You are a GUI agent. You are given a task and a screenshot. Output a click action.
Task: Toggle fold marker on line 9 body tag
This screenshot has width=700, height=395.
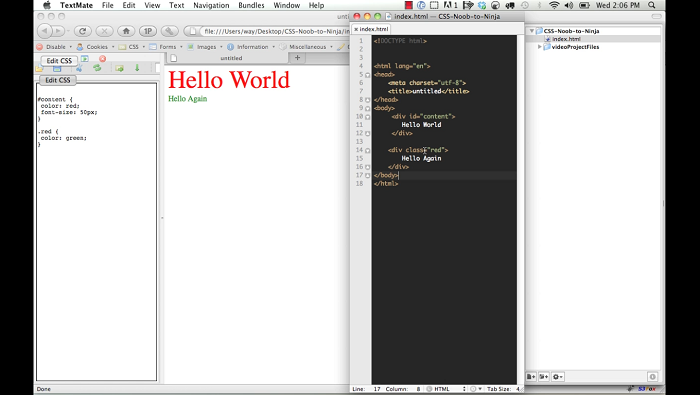(x=367, y=108)
